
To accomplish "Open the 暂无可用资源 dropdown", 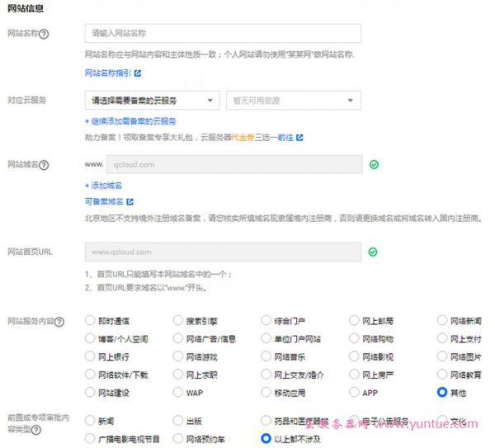I will (x=293, y=101).
